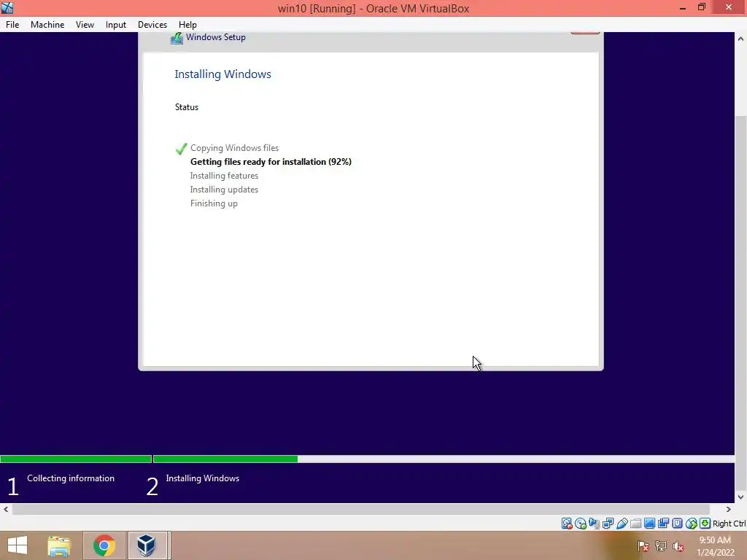The width and height of the screenshot is (747, 560).
Task: Click the Installing Windows heading
Action: pos(223,74)
